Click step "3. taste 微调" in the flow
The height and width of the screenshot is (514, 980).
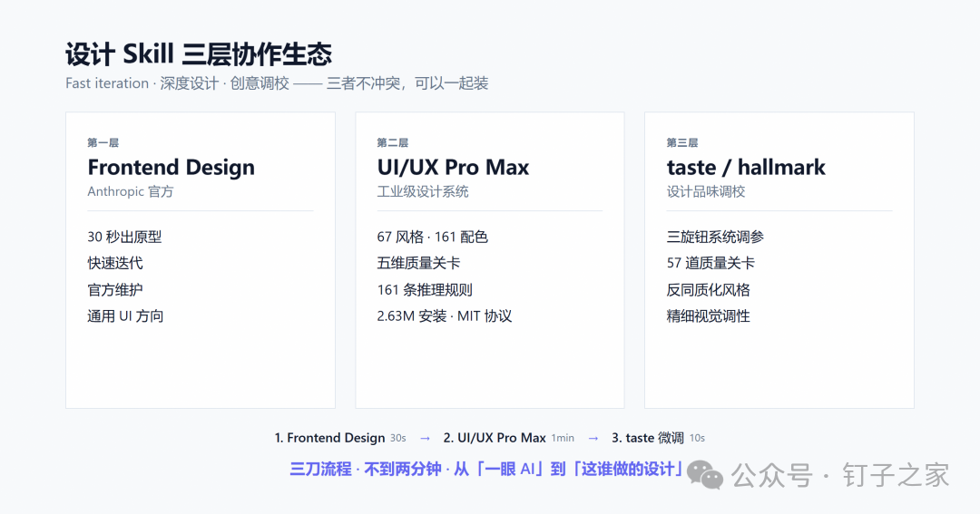tap(648, 438)
